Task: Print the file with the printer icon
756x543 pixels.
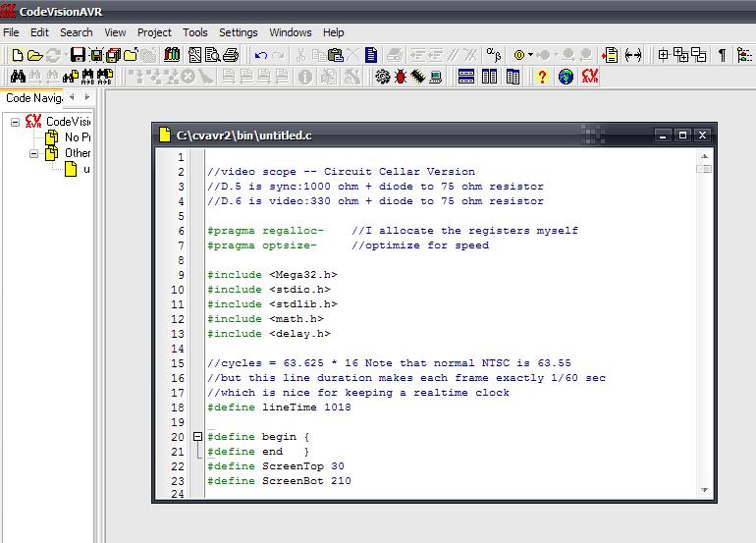Action: [x=231, y=55]
